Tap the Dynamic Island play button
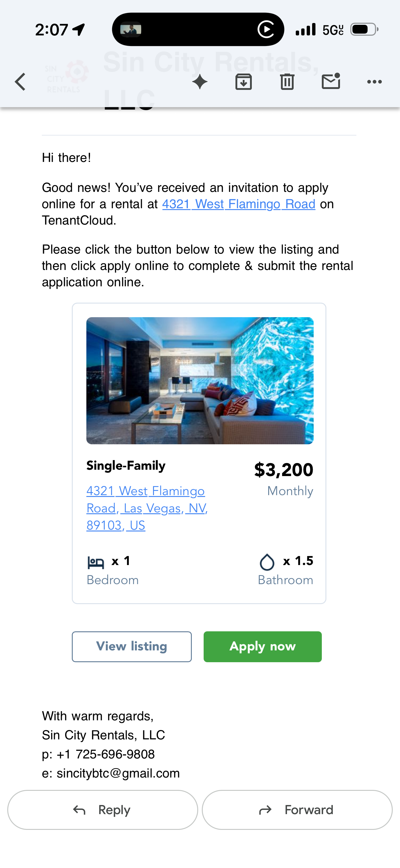400x868 pixels. [x=266, y=30]
